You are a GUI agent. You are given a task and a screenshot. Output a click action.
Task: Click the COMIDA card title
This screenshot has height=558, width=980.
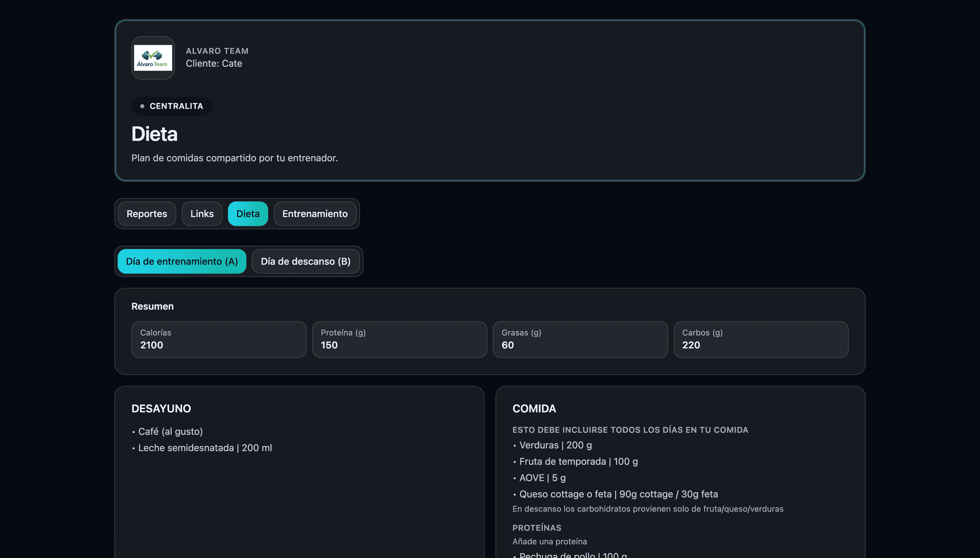coord(534,408)
